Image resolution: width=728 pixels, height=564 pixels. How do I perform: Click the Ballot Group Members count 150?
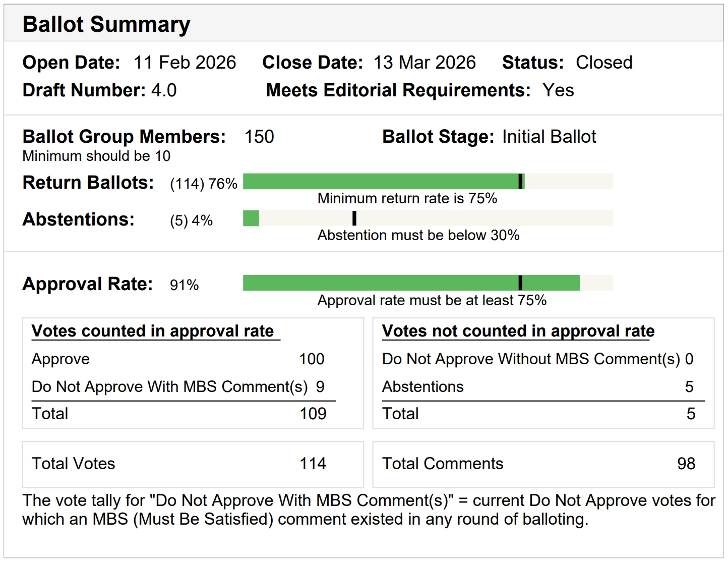click(259, 137)
